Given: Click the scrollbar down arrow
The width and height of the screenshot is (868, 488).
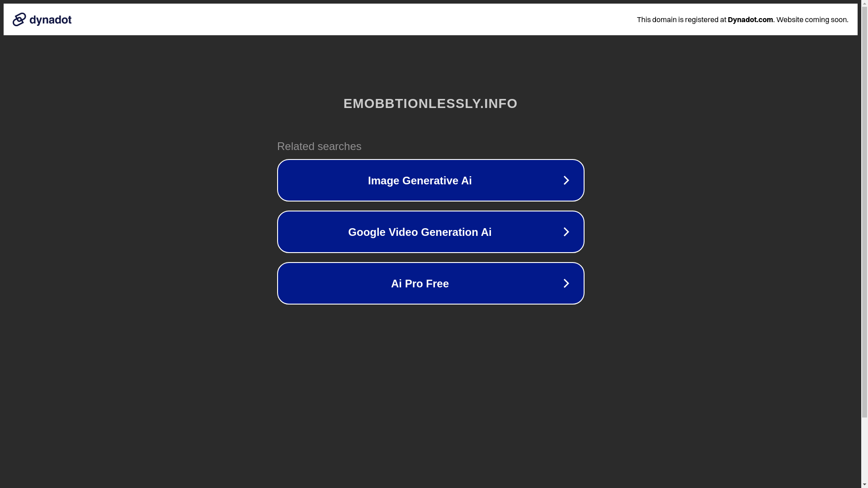Looking at the screenshot, I should pos(864,484).
